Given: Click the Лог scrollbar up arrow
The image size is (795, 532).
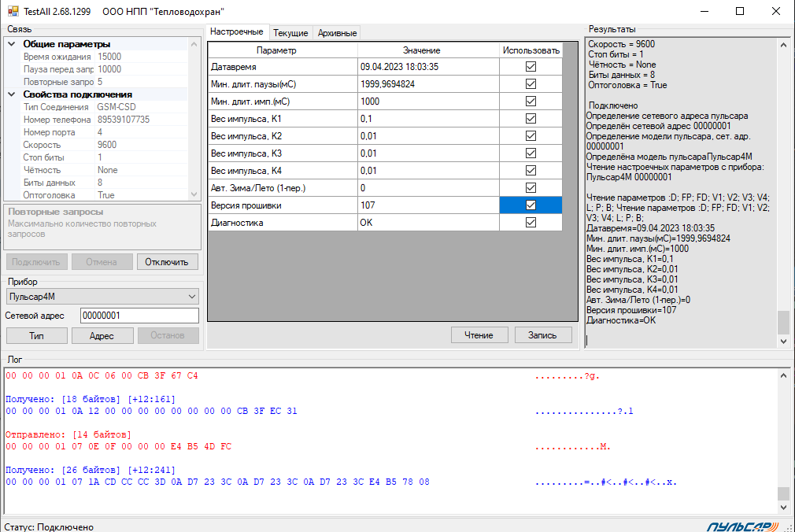Looking at the screenshot, I should (x=783, y=376).
